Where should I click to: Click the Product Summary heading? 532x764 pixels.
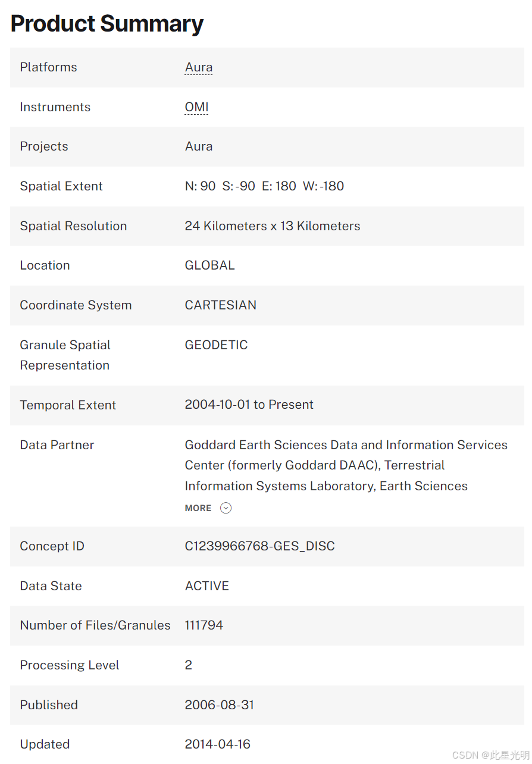pos(107,24)
